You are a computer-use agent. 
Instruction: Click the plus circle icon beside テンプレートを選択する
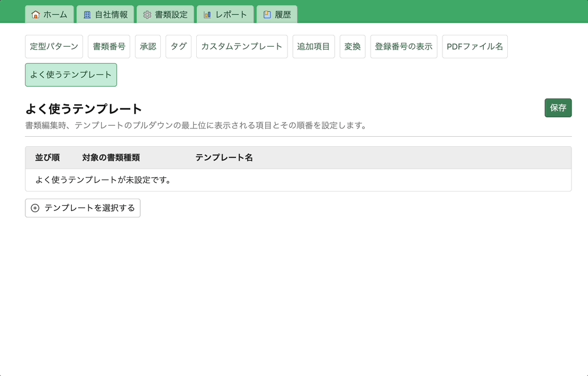(35, 208)
